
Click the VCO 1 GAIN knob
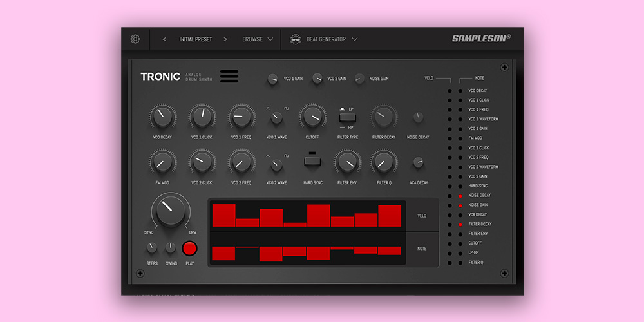point(272,79)
